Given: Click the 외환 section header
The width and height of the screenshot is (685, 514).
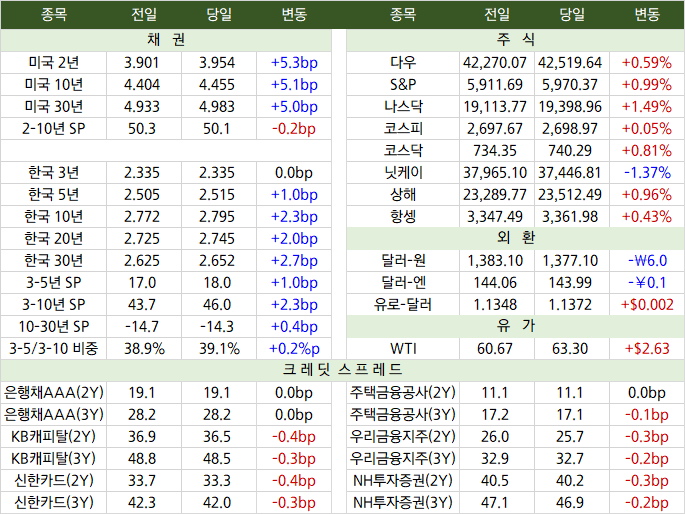Looking at the screenshot, I should [x=515, y=238].
